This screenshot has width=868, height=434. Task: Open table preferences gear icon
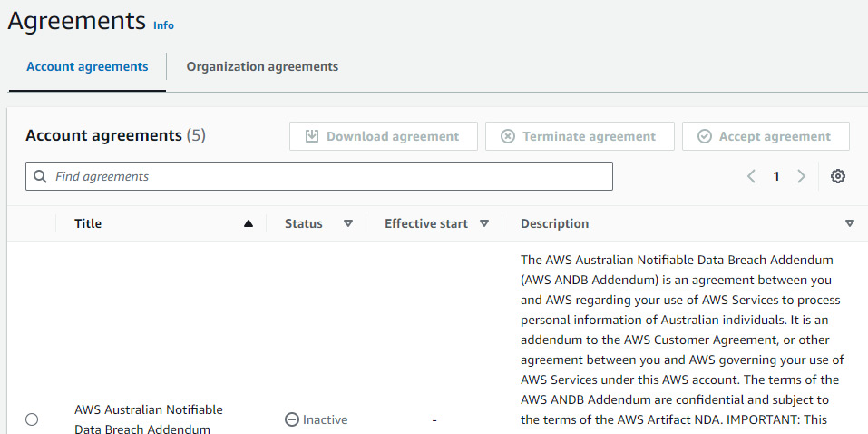click(x=838, y=176)
